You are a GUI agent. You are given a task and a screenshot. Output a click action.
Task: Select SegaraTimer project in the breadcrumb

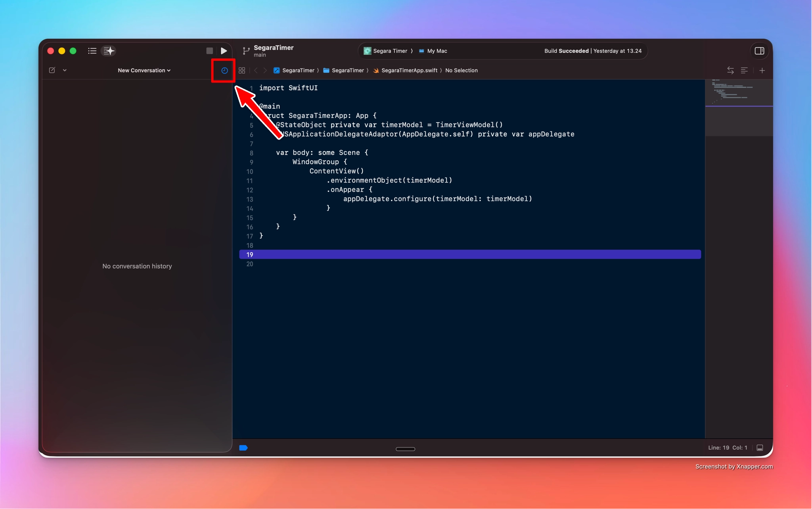(294, 70)
